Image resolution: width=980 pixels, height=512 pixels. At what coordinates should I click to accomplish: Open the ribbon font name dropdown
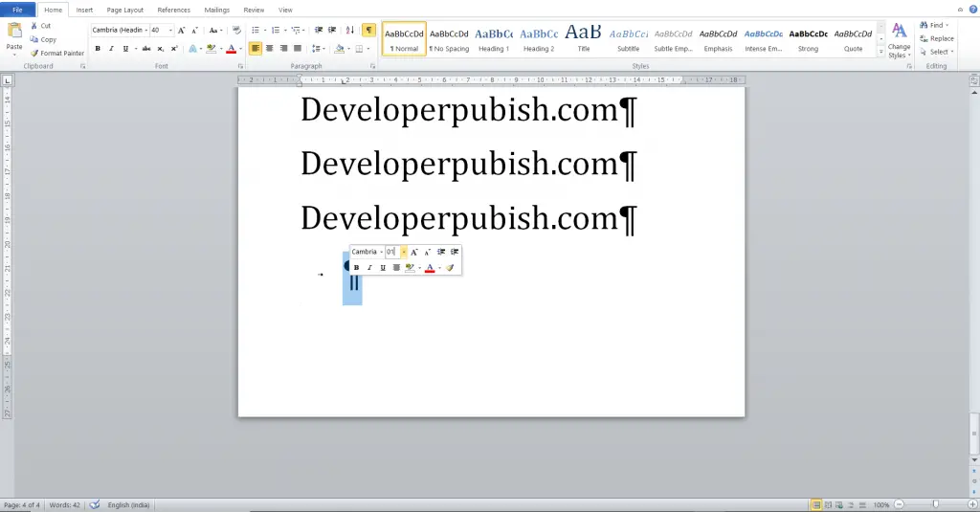pos(145,31)
